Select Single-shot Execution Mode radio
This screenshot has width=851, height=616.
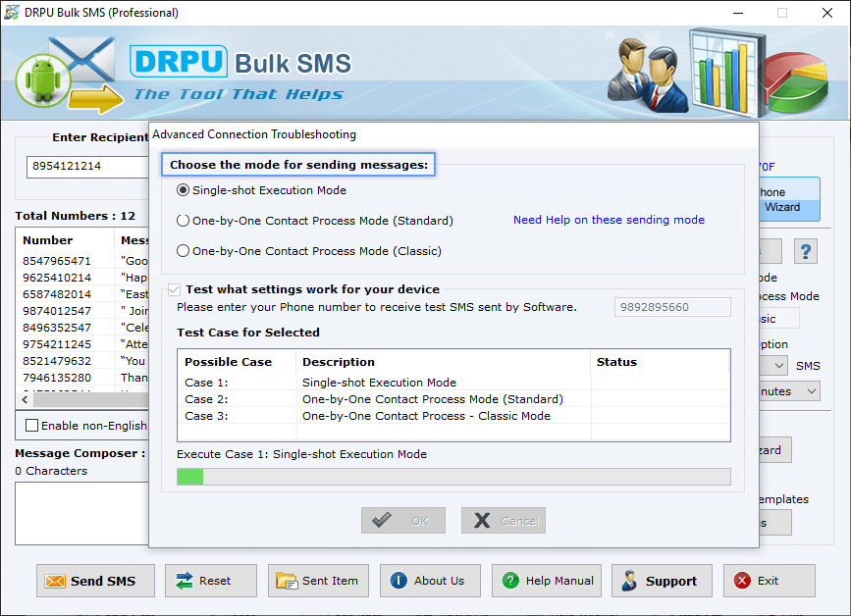[184, 190]
